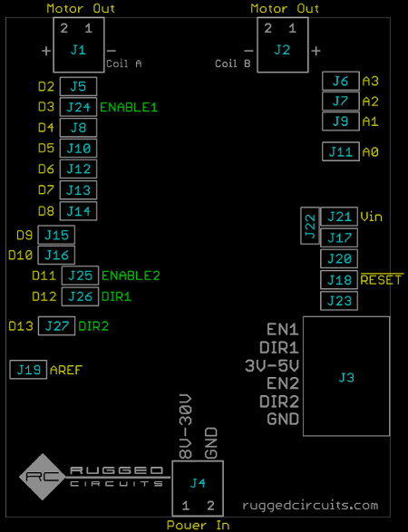
Task: Click jumper J26 next to DIR1
Action: (x=80, y=296)
